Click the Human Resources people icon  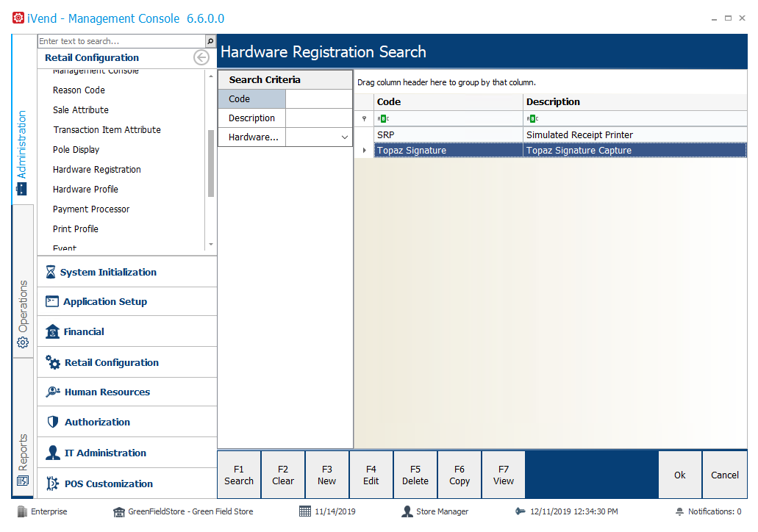(x=53, y=392)
